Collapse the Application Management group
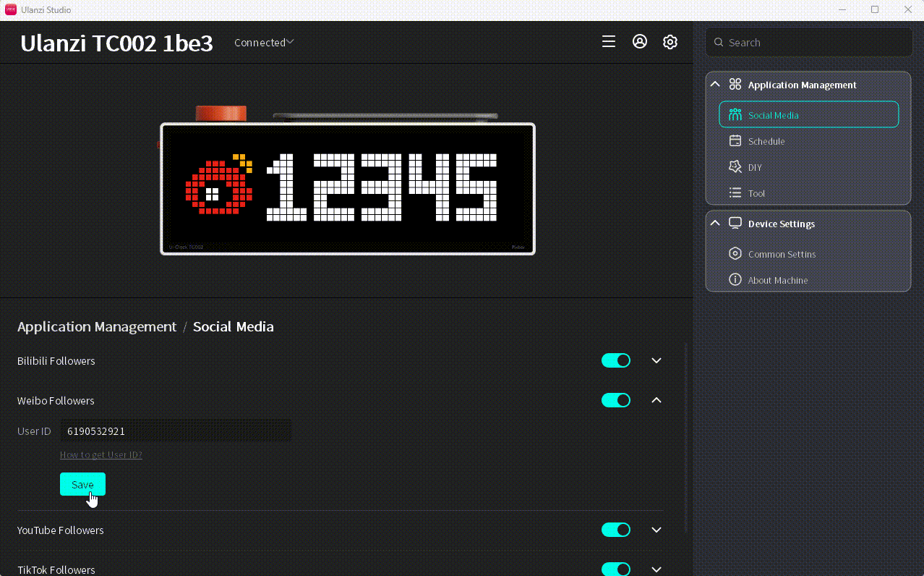 715,85
